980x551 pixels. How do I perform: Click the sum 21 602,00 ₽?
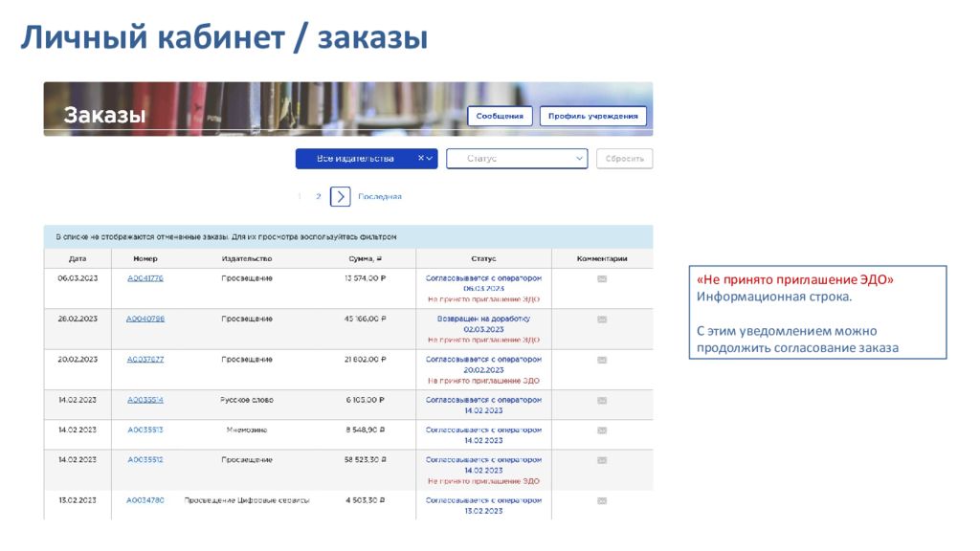tap(365, 360)
